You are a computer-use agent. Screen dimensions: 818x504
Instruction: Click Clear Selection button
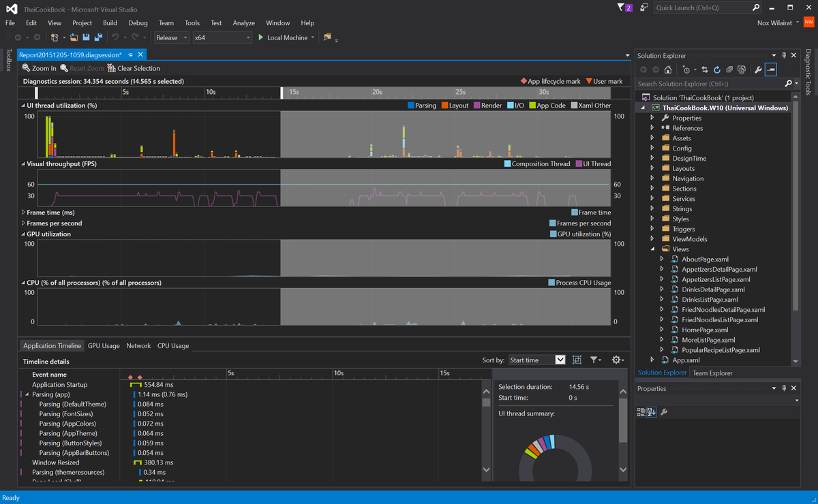pos(134,68)
